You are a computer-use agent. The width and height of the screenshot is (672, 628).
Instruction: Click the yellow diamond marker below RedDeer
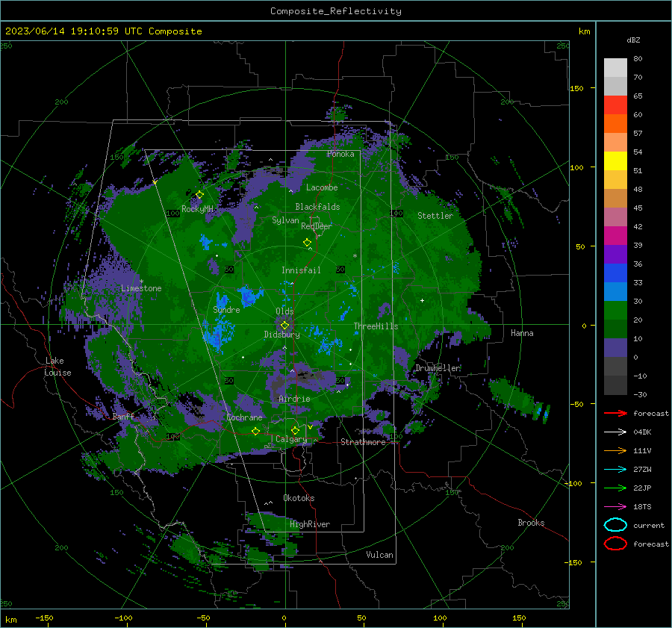click(x=308, y=243)
